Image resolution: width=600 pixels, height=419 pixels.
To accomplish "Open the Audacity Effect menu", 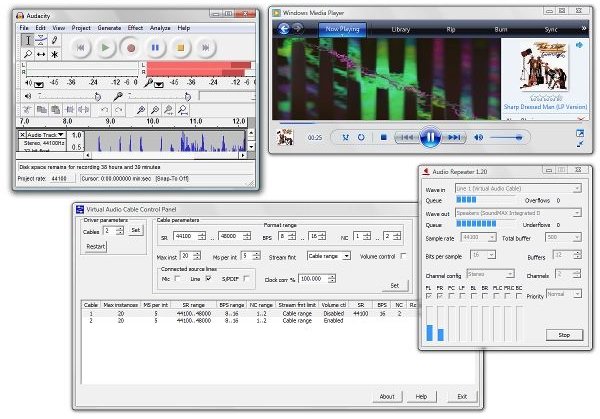I will click(x=135, y=28).
